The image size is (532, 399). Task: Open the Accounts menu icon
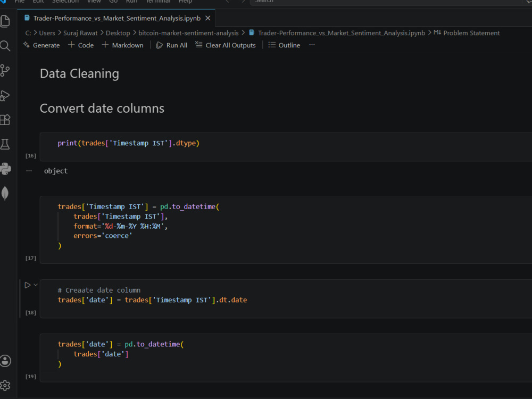5,361
